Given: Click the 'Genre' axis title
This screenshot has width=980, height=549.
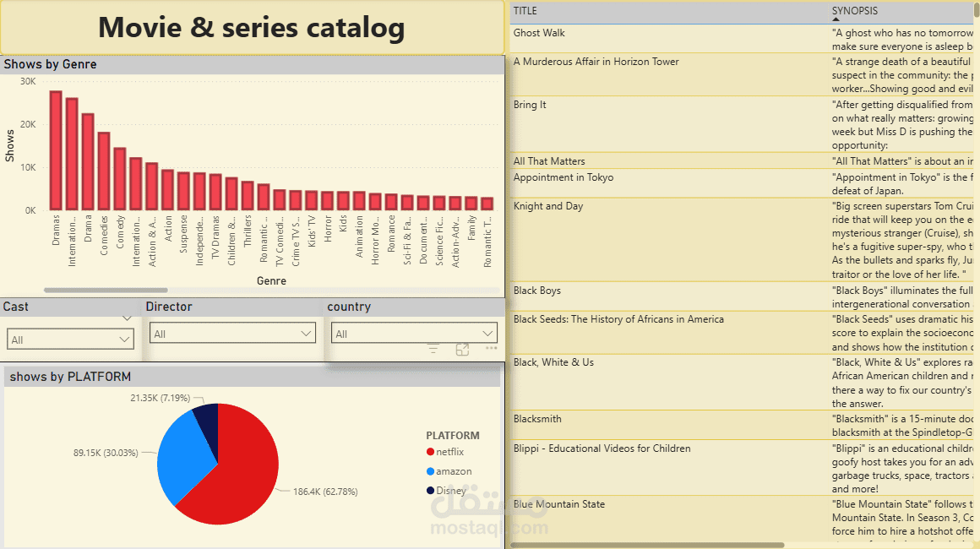Looking at the screenshot, I should click(271, 281).
